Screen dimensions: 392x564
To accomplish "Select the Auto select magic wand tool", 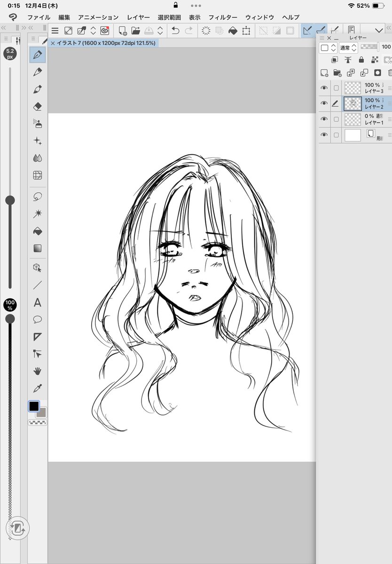I will [38, 214].
